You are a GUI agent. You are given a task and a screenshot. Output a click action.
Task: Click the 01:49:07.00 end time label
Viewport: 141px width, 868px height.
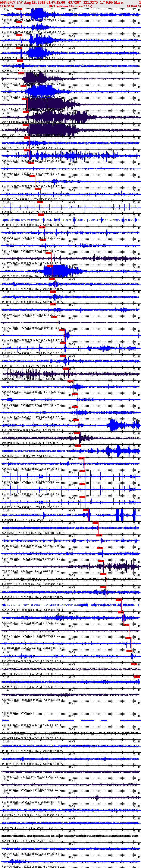[x=134, y=6]
